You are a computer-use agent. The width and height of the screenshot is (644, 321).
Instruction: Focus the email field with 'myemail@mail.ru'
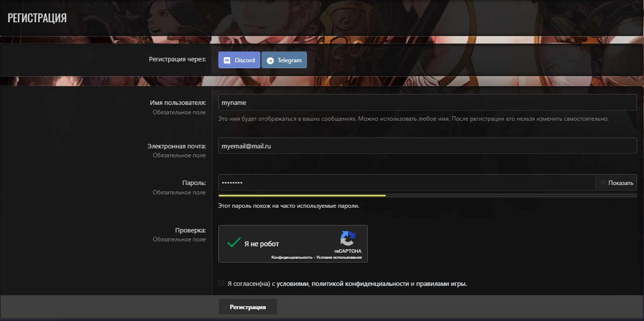[427, 146]
